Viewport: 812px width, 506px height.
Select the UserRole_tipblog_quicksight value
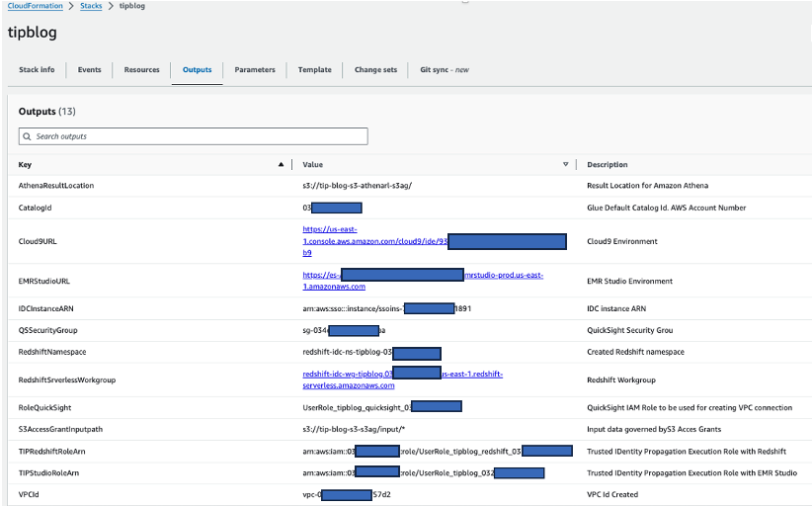pos(382,407)
